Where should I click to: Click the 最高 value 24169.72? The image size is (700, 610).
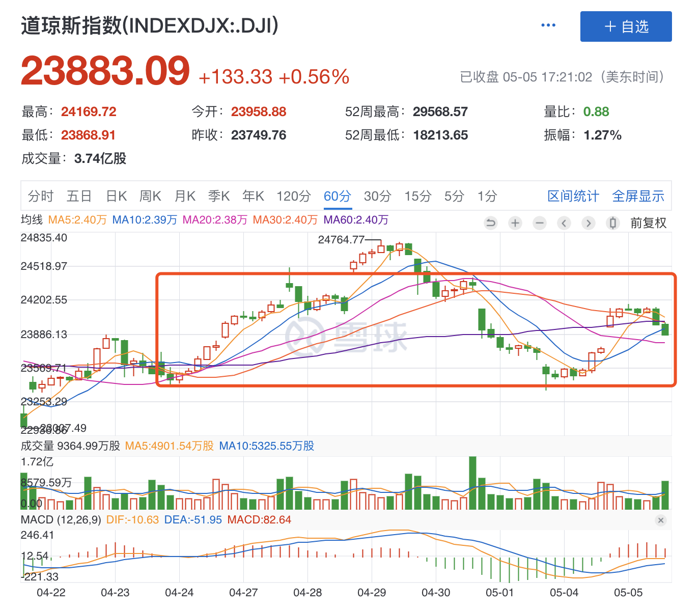click(89, 112)
